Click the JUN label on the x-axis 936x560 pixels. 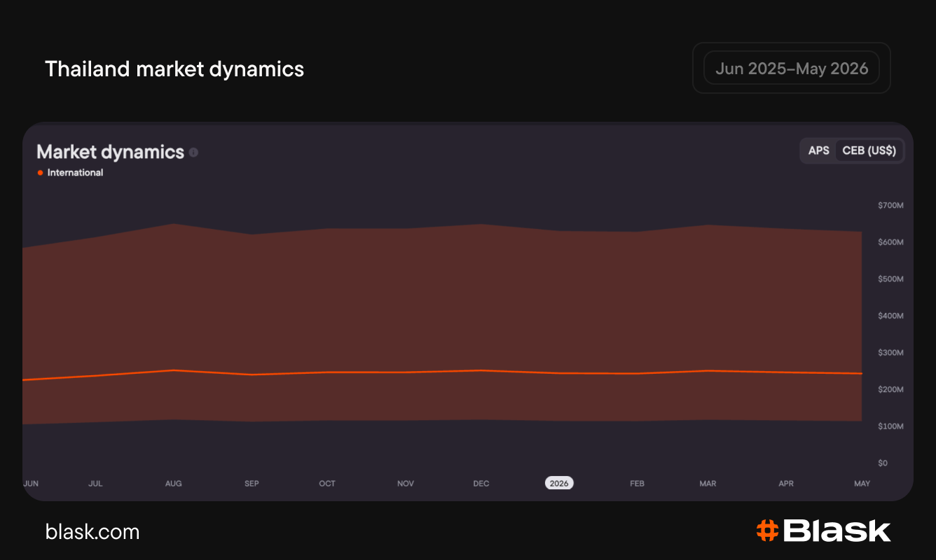(x=31, y=484)
